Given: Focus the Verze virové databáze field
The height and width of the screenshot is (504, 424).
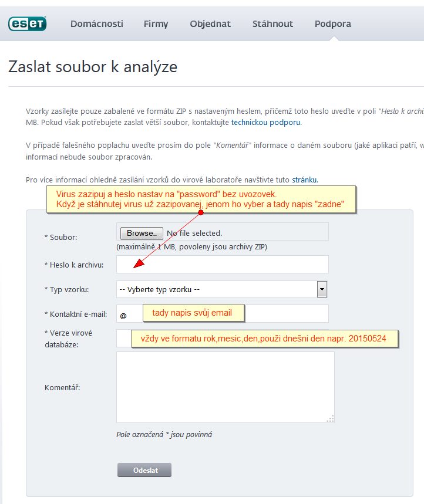Looking at the screenshot, I should tap(123, 339).
